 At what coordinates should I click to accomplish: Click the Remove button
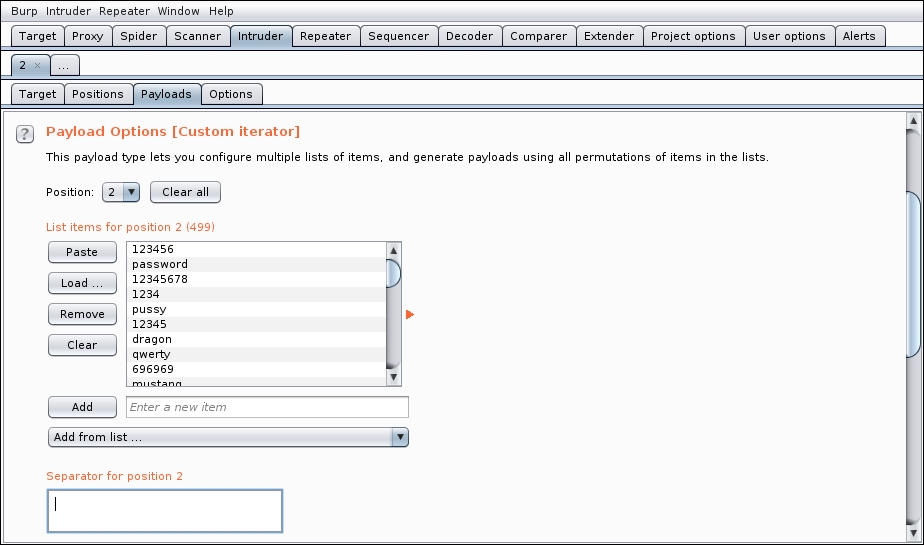(82, 315)
